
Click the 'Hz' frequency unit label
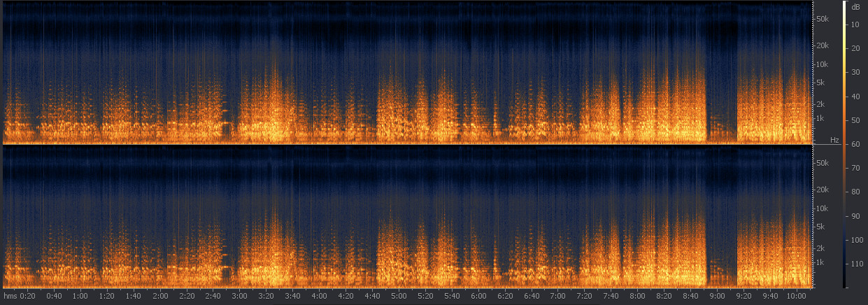tap(834, 141)
